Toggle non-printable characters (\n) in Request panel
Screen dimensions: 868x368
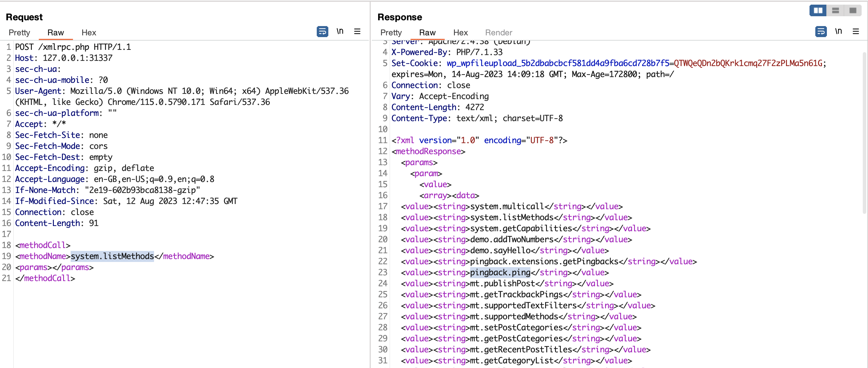point(340,31)
